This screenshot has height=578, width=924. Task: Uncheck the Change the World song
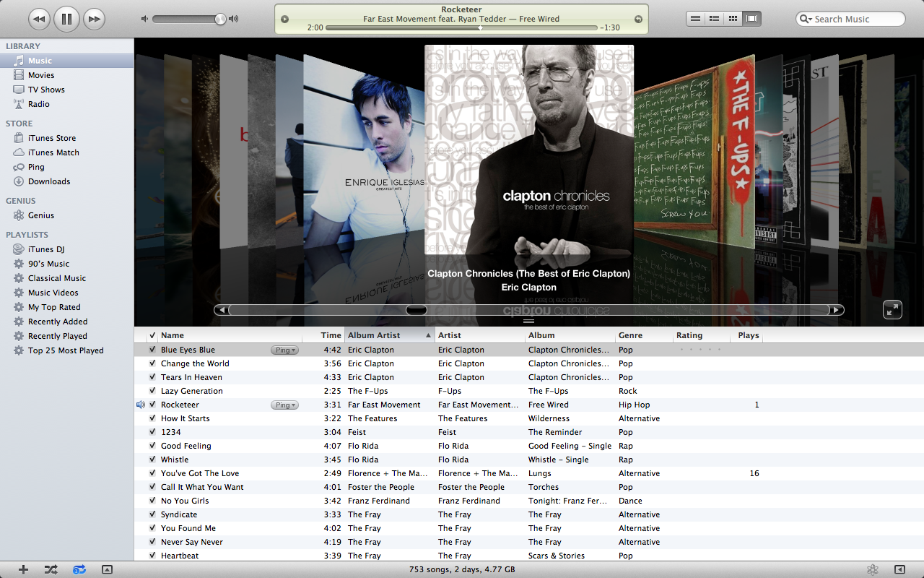pos(152,363)
